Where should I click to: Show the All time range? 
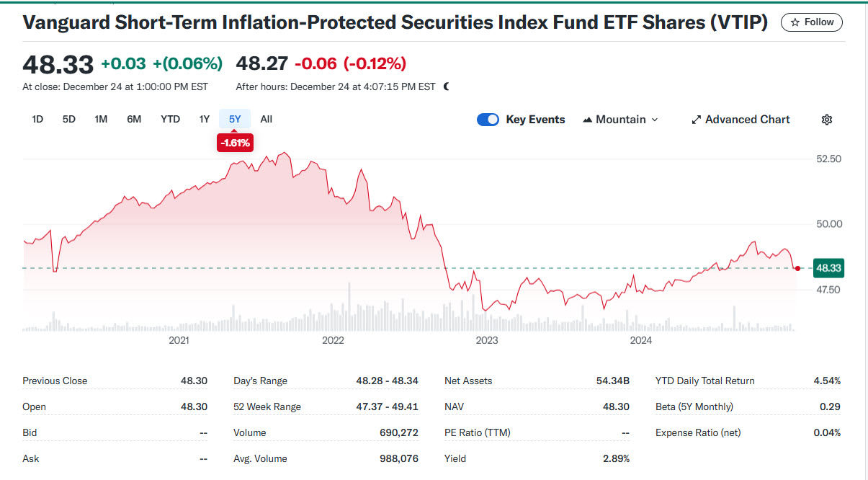coord(267,119)
